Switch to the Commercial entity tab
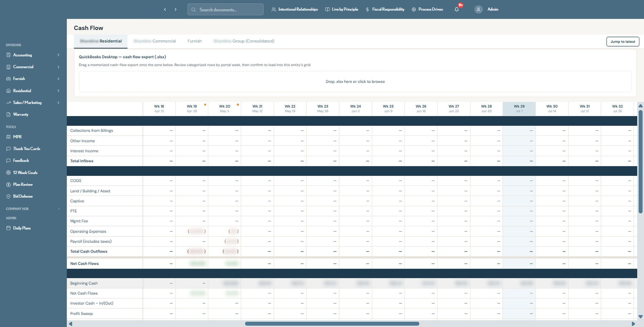Viewport: 644px width, 327px height. (x=155, y=41)
